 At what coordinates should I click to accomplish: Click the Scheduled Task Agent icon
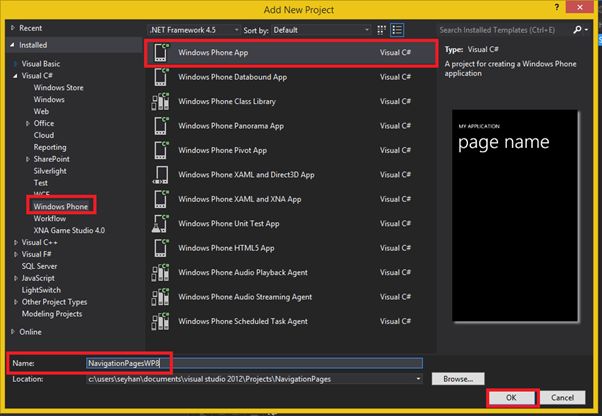pos(160,321)
